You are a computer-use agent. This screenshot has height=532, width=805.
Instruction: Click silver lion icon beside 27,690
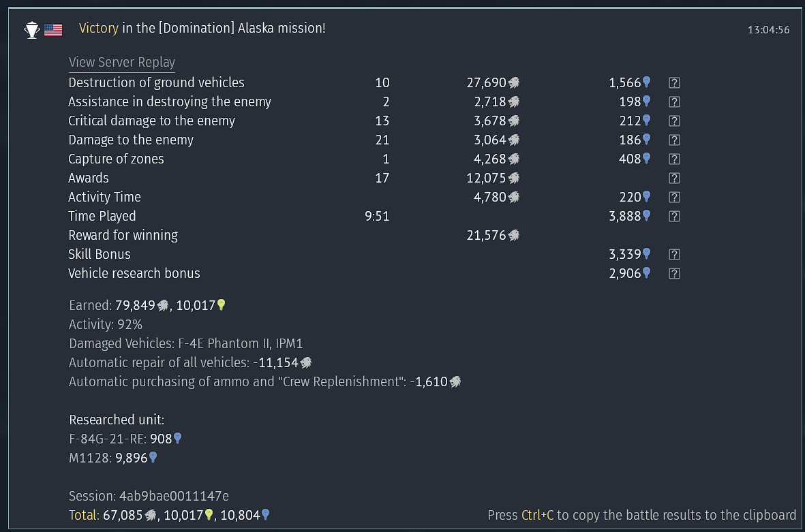pos(514,82)
